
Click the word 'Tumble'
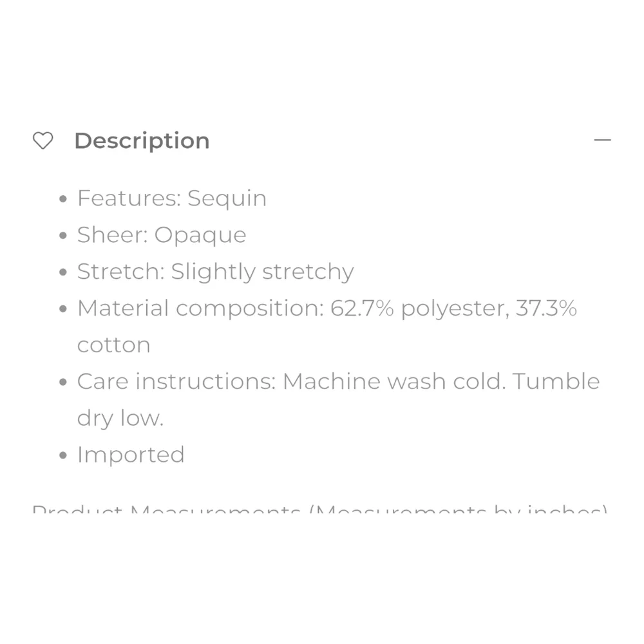(x=556, y=382)
